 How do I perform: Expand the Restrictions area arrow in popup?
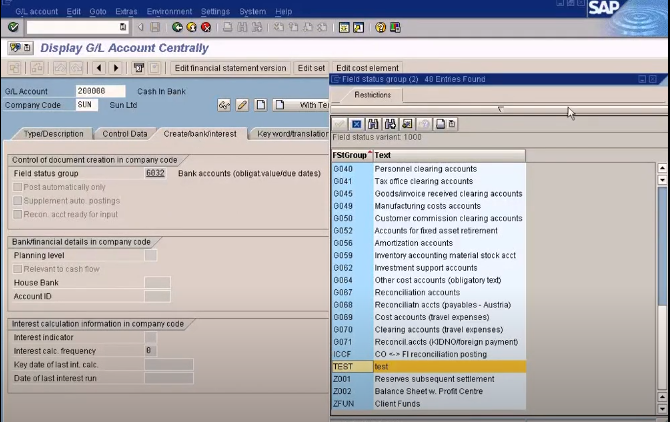(500, 109)
